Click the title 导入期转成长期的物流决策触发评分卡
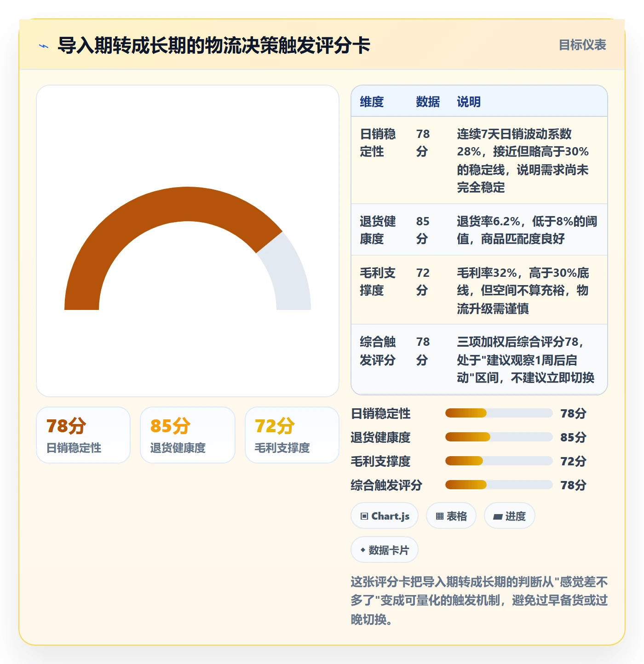 [214, 46]
